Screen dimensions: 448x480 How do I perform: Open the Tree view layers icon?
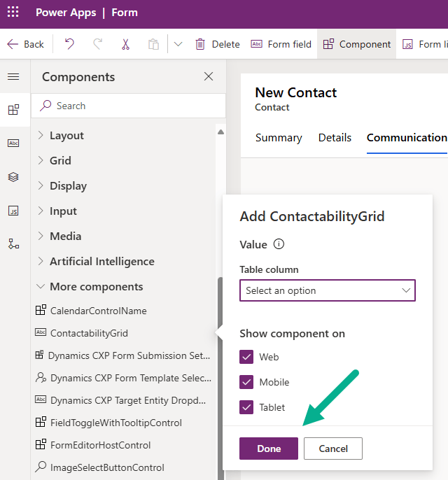click(x=13, y=177)
